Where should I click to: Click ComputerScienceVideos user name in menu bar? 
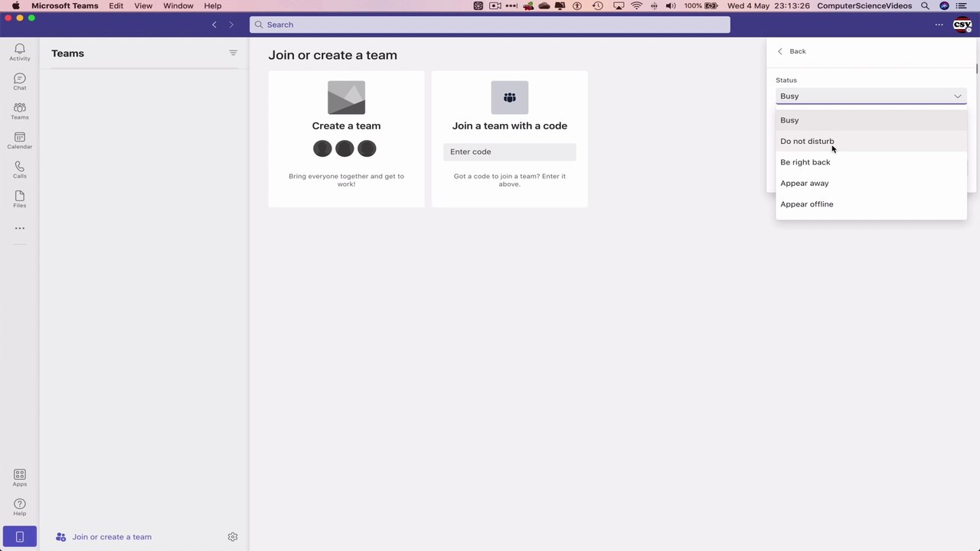click(864, 6)
